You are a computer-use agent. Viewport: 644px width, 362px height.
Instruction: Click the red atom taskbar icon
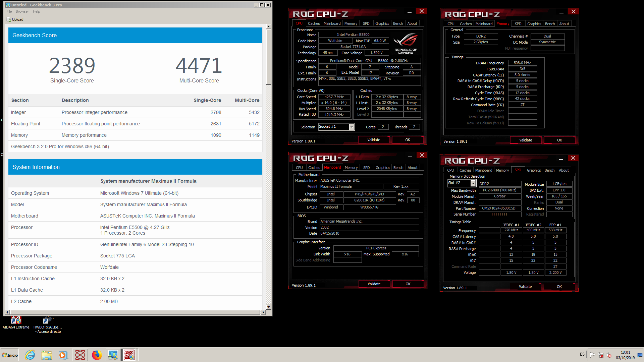[80, 355]
